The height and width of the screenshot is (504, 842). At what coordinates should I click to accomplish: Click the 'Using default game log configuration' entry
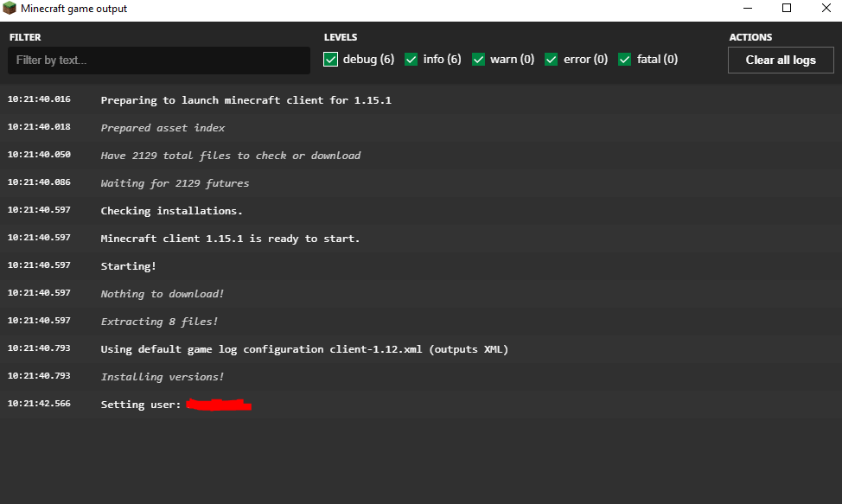pyautogui.click(x=304, y=349)
